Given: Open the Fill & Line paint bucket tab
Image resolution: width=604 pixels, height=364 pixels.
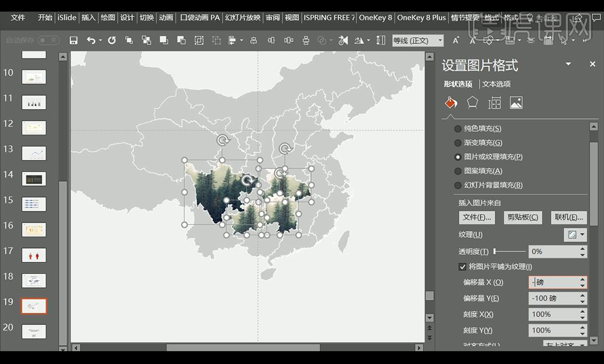Looking at the screenshot, I should pyautogui.click(x=450, y=102).
